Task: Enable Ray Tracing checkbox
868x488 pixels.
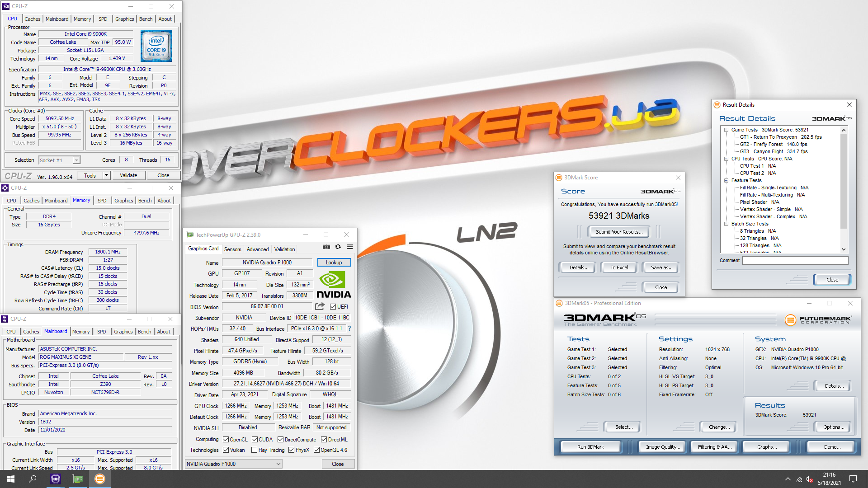Action: (254, 450)
